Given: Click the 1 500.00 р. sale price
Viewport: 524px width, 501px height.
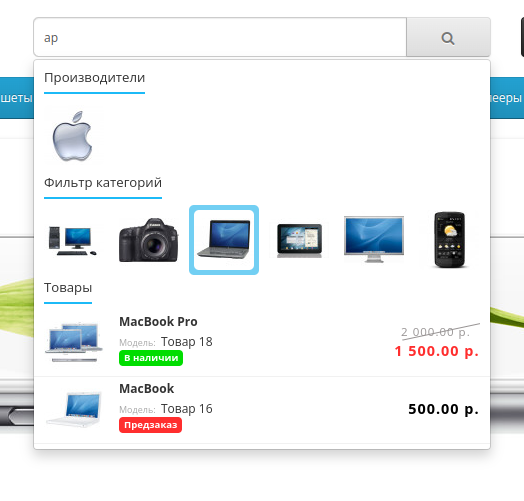Looking at the screenshot, I should pos(436,351).
